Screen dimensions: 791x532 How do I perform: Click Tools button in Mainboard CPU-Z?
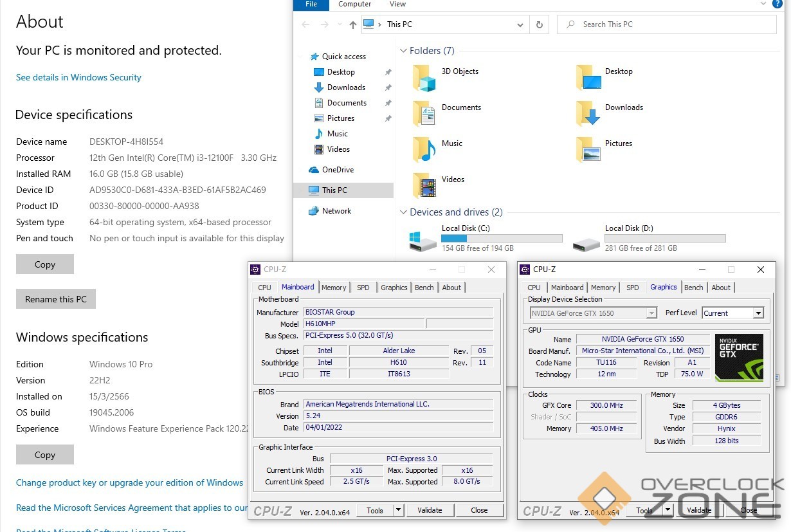[x=375, y=510]
